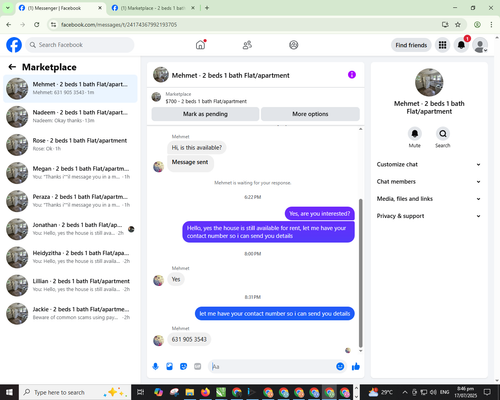This screenshot has height=400, width=500.
Task: Open the Rose conversation in the list
Action: [70, 145]
